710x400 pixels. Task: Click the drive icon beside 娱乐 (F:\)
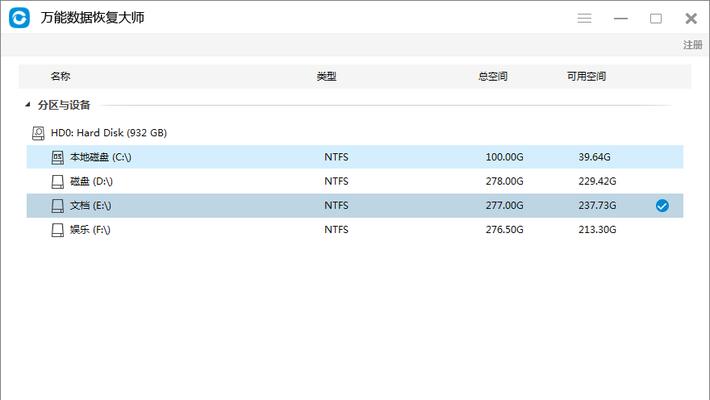pos(58,230)
